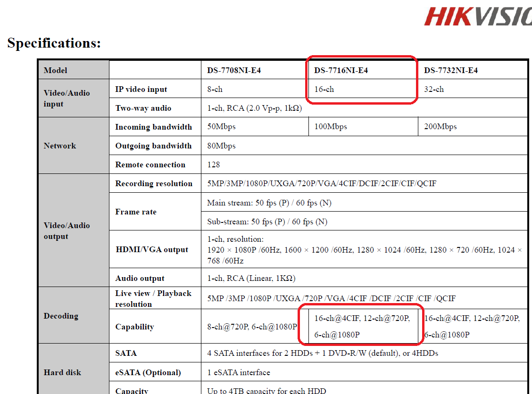Click the 'Outgoing bandwidth' label
532x394 pixels.
coord(153,146)
